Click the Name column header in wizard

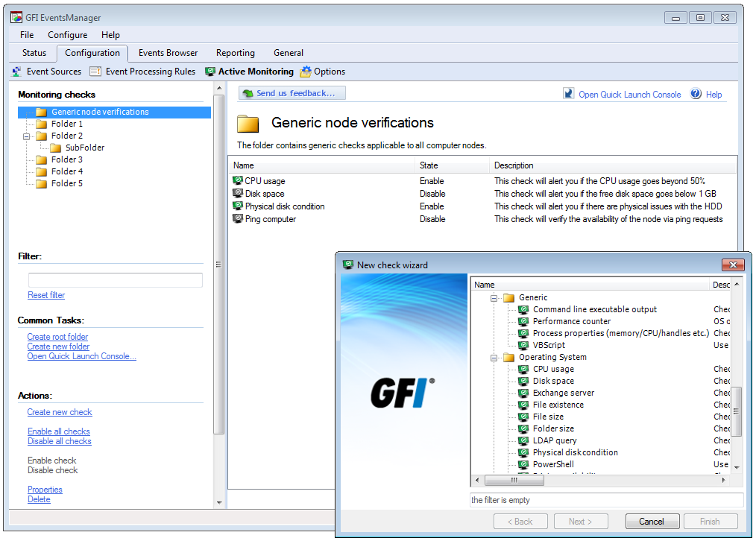coord(590,285)
